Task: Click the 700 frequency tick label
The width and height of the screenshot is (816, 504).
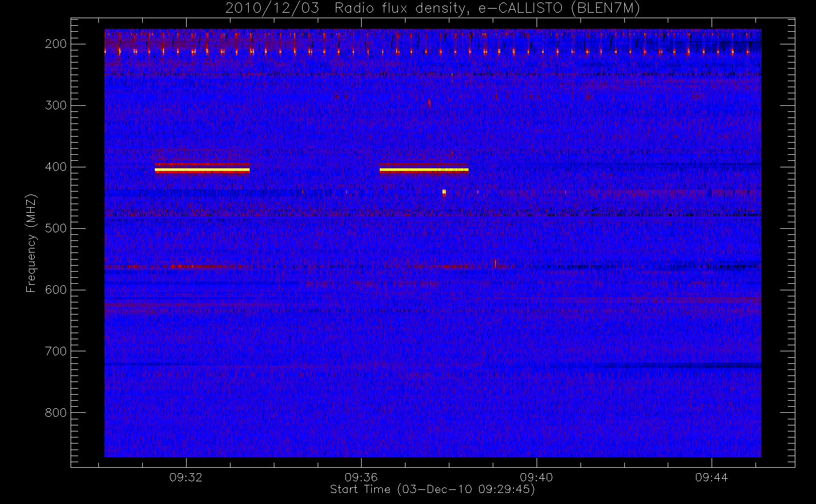Action: pos(55,351)
